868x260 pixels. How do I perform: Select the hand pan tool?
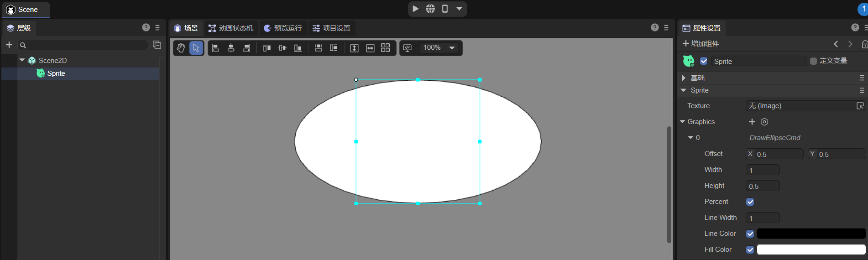click(181, 48)
